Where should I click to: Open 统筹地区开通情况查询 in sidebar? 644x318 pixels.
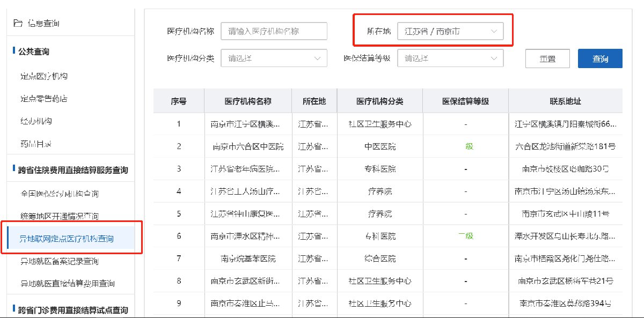[x=60, y=216]
